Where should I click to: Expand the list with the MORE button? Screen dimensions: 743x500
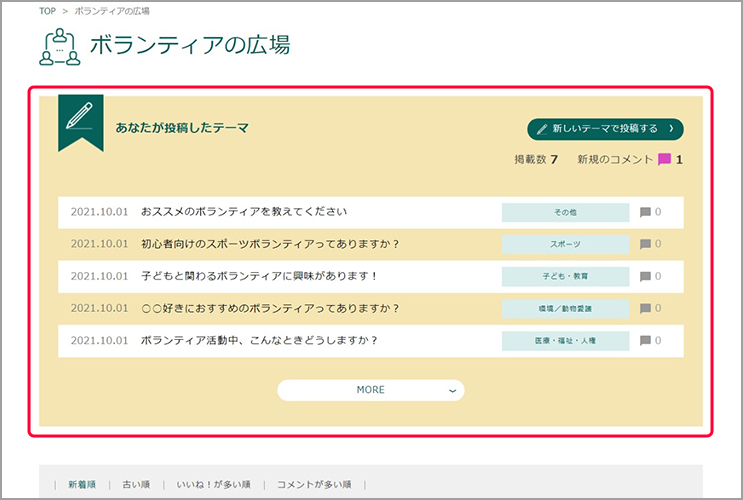click(370, 390)
